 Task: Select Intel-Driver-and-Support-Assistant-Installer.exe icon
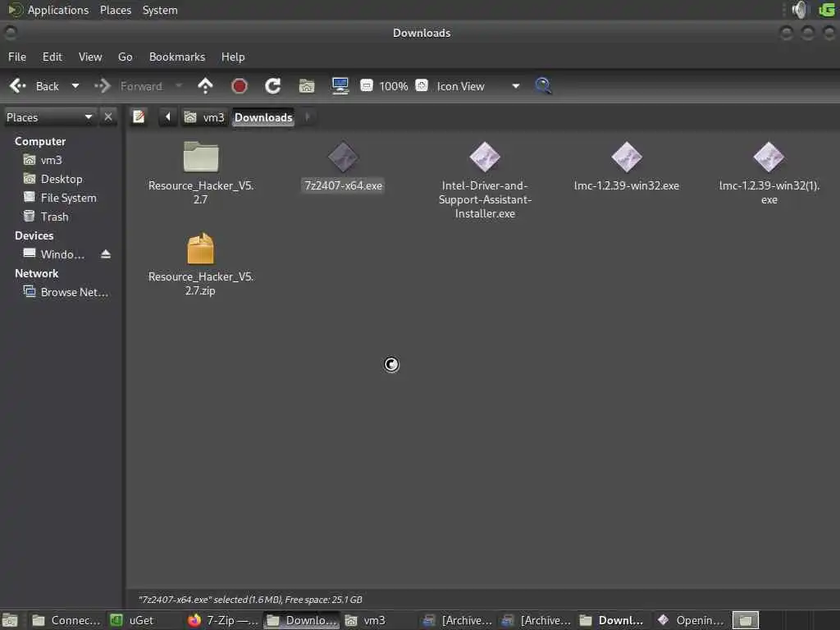(x=485, y=157)
